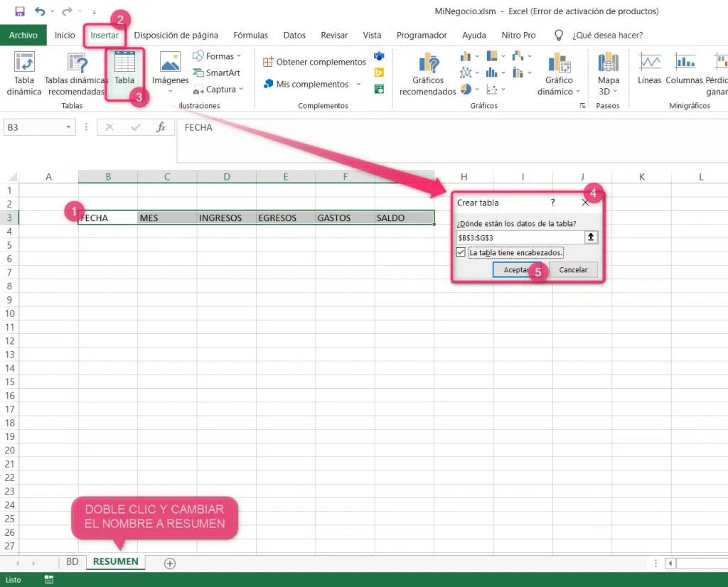The image size is (728, 587).
Task: Cancel the Crear tabla dialog
Action: pyautogui.click(x=574, y=270)
